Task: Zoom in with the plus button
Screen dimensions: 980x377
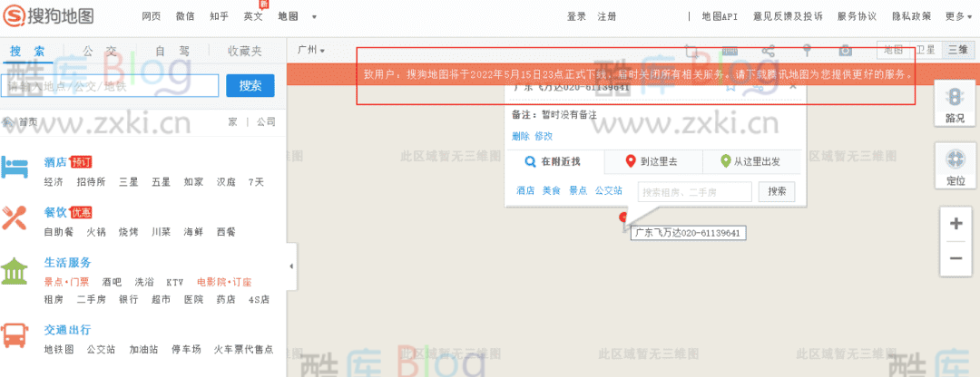Action: coord(955,224)
